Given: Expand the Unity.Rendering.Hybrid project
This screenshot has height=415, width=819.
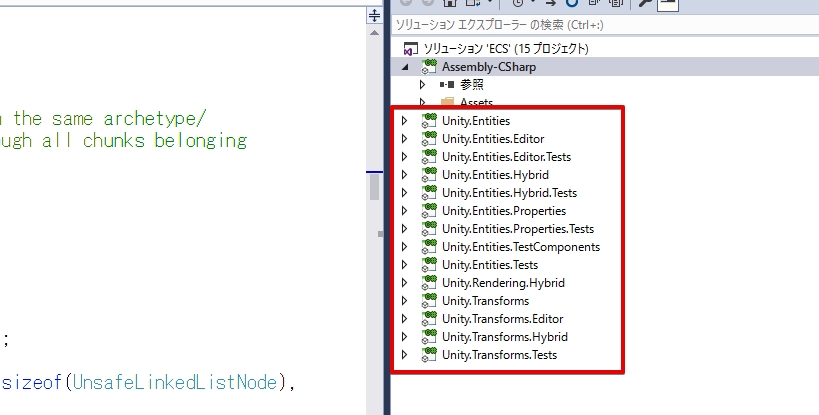Looking at the screenshot, I should 404,283.
